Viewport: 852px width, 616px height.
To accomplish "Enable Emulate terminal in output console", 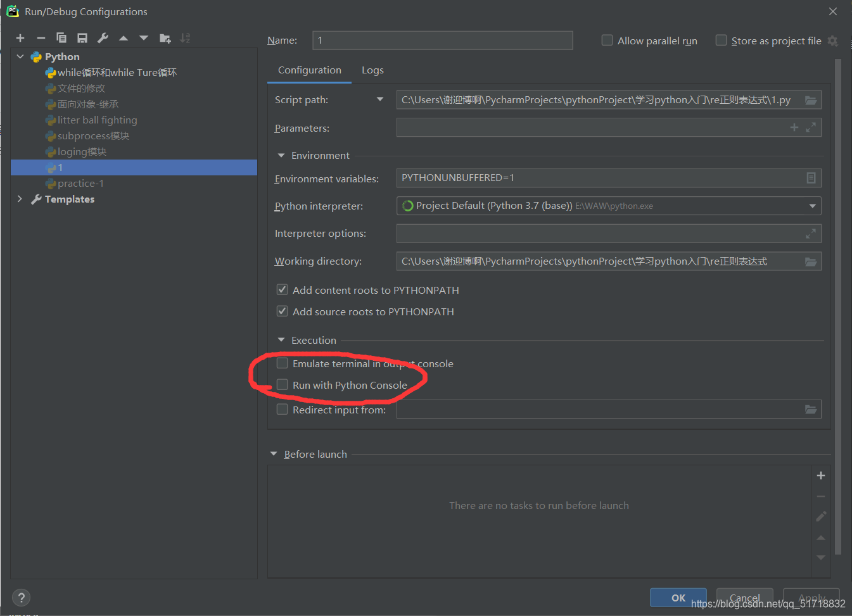I will coord(283,363).
